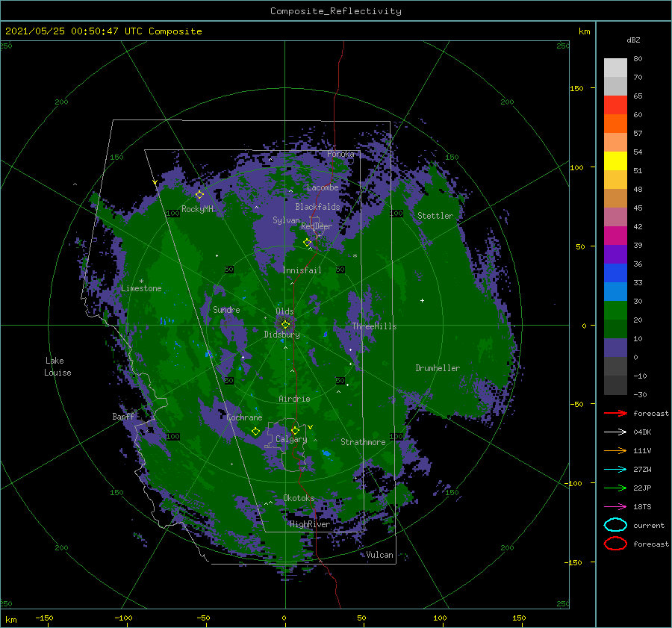This screenshot has width=672, height=628.
Task: Click the Cochrane label
Action: coord(244,417)
